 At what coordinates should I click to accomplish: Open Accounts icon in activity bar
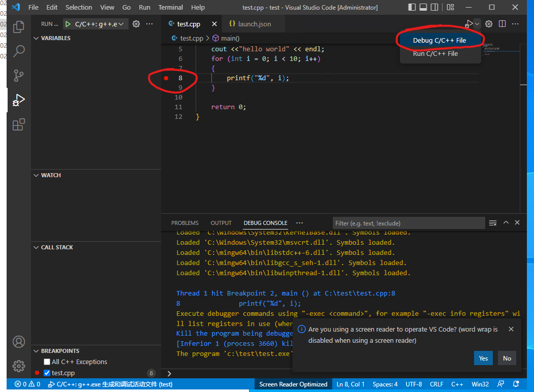[x=19, y=342]
